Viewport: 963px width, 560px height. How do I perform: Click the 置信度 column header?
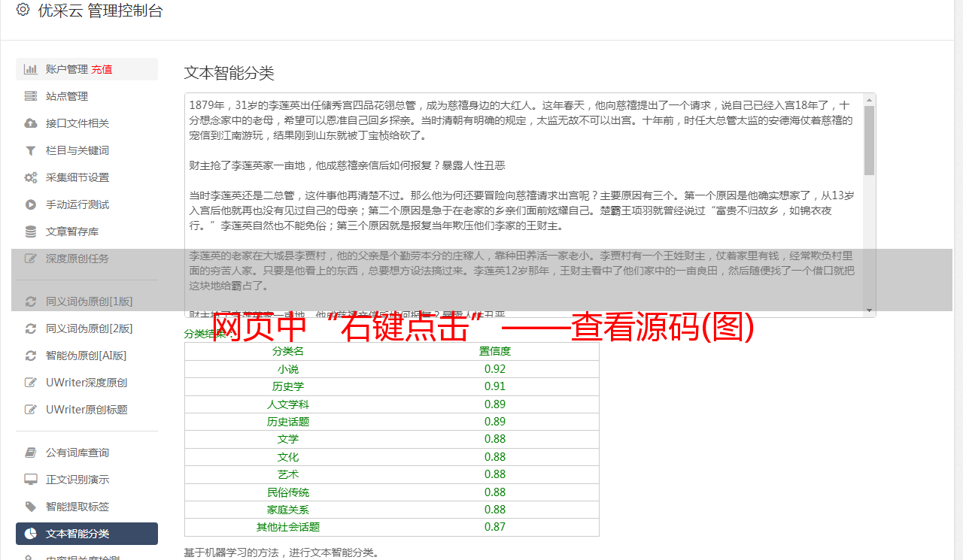coord(495,351)
